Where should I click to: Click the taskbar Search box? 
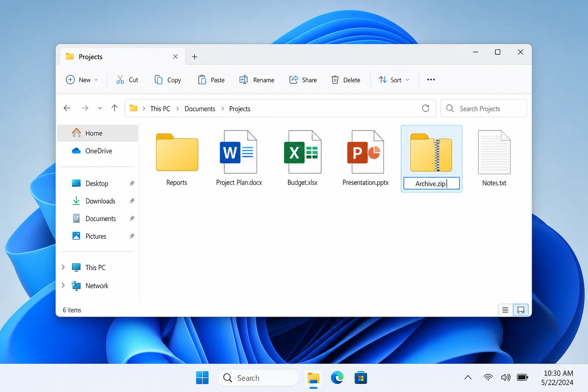coord(258,378)
